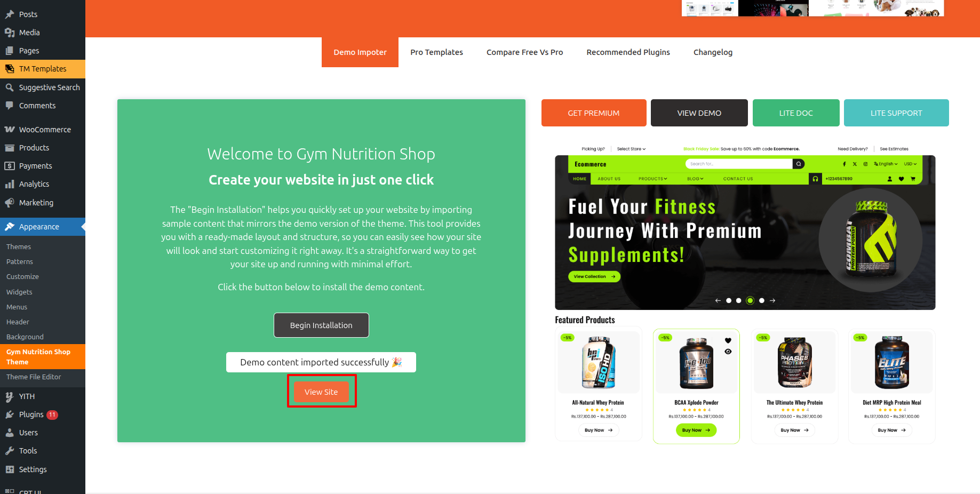The image size is (980, 494).
Task: Open the Users person icon
Action: pyautogui.click(x=10, y=433)
